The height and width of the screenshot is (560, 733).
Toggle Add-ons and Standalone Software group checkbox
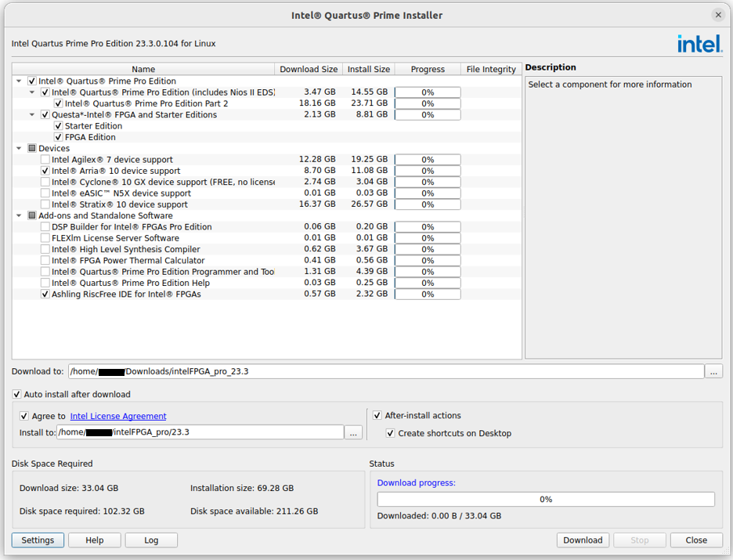pos(32,215)
